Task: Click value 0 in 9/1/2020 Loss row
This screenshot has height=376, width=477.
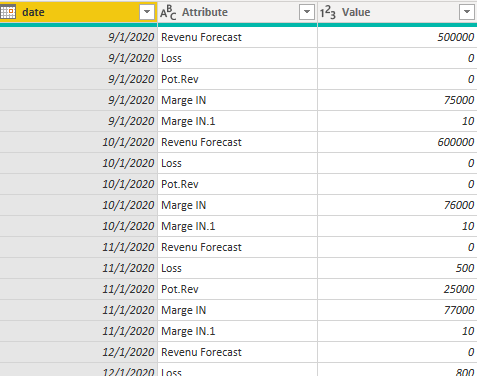Action: (471, 58)
